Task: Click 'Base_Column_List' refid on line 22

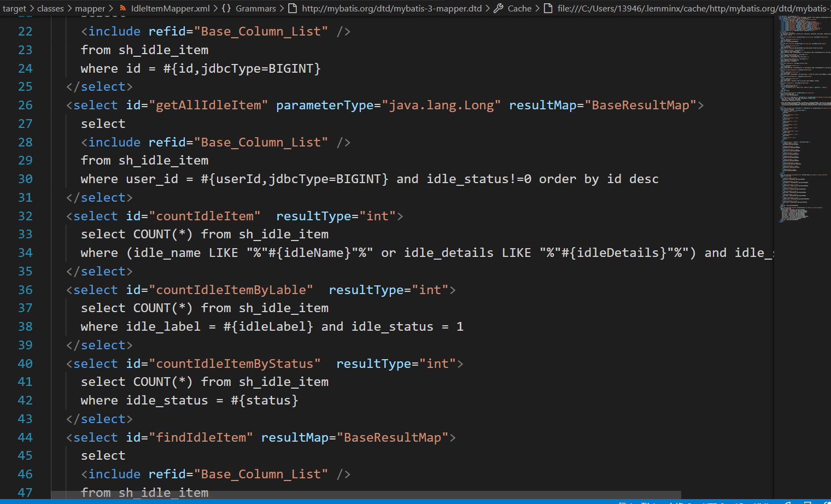Action: (261, 32)
